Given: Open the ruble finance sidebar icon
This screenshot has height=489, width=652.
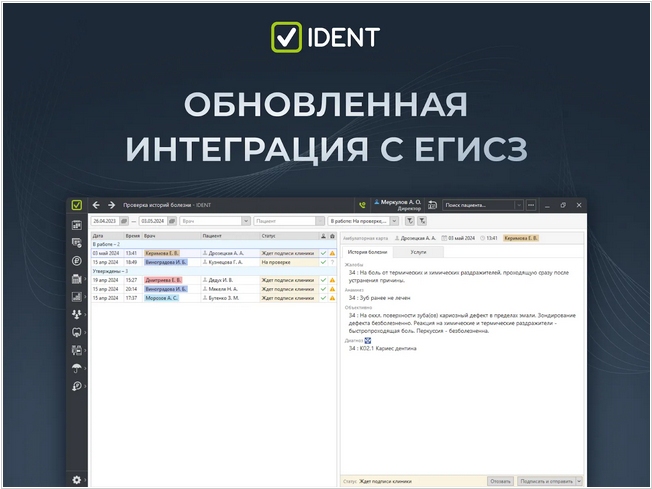Looking at the screenshot, I should pos(77,261).
